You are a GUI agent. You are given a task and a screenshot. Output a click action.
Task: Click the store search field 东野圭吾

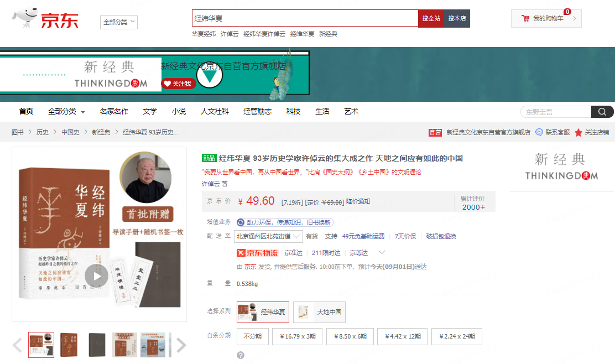click(556, 112)
